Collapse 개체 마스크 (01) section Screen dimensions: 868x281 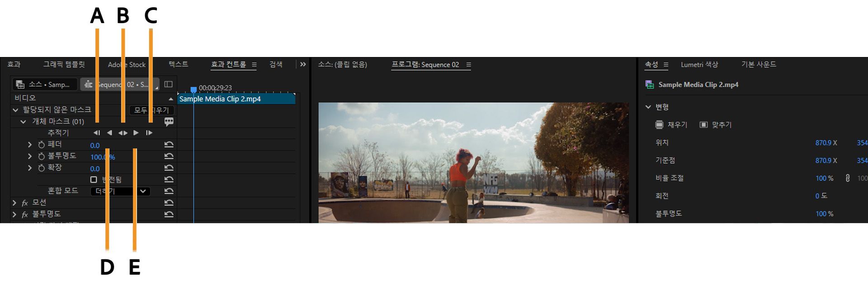(x=23, y=122)
